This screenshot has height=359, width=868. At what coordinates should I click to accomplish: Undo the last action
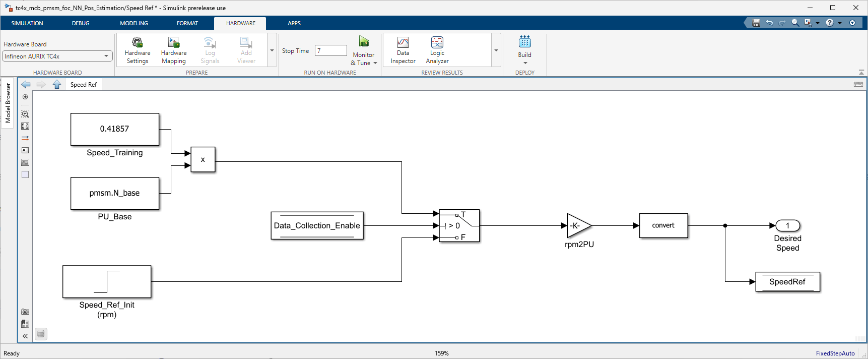(769, 23)
